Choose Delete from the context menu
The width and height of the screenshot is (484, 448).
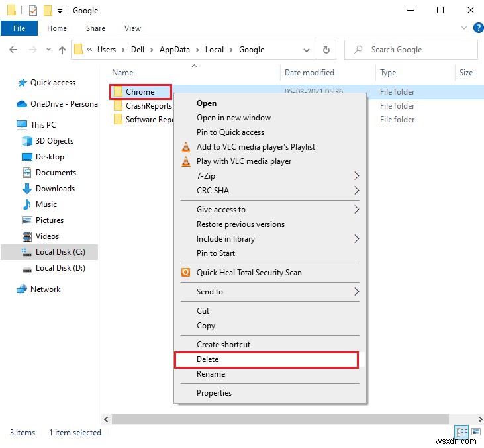pyautogui.click(x=207, y=359)
